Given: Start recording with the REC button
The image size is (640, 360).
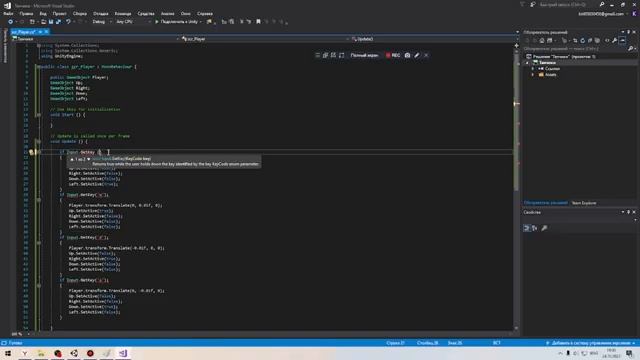Looking at the screenshot, I should [393, 55].
